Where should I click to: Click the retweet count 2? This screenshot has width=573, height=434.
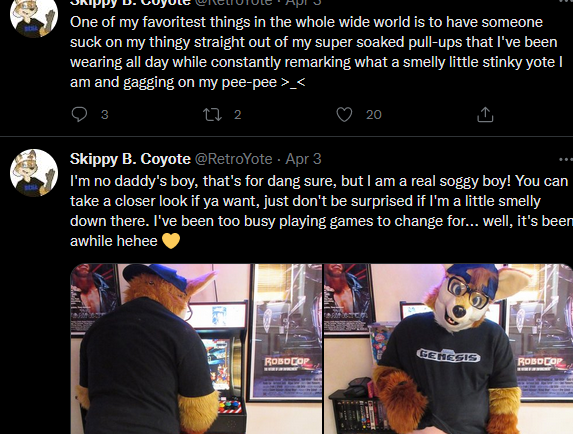click(238, 115)
